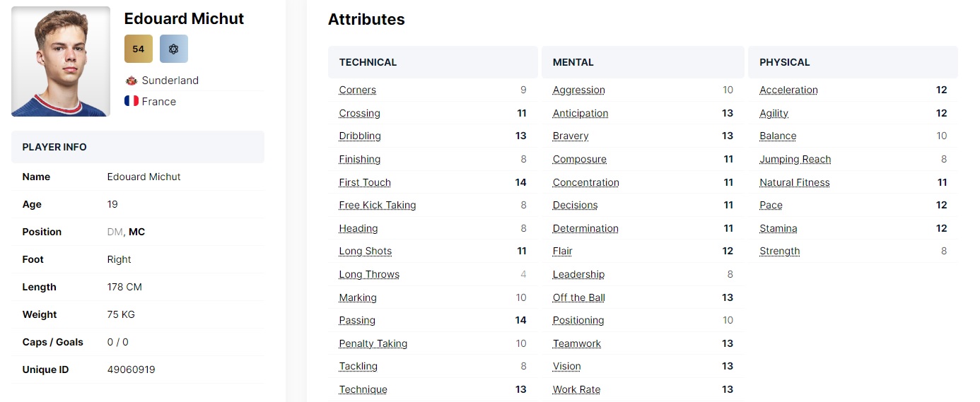Image resolution: width=980 pixels, height=402 pixels.
Task: Click the Penalty Taking attribute label
Action: (373, 343)
